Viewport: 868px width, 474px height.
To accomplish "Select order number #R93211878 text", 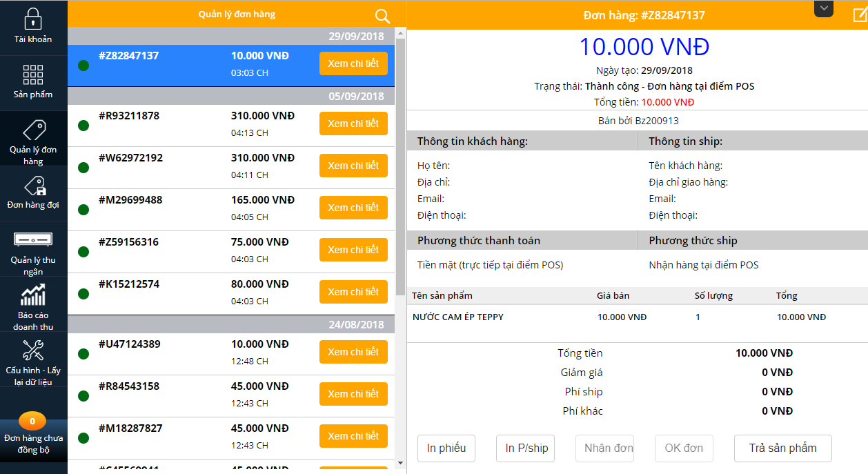I will point(129,116).
